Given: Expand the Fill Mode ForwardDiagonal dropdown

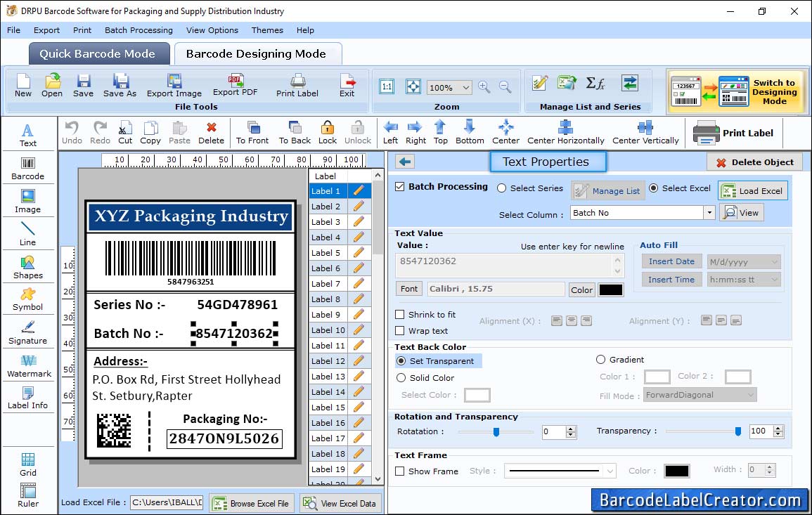Looking at the screenshot, I should click(750, 395).
